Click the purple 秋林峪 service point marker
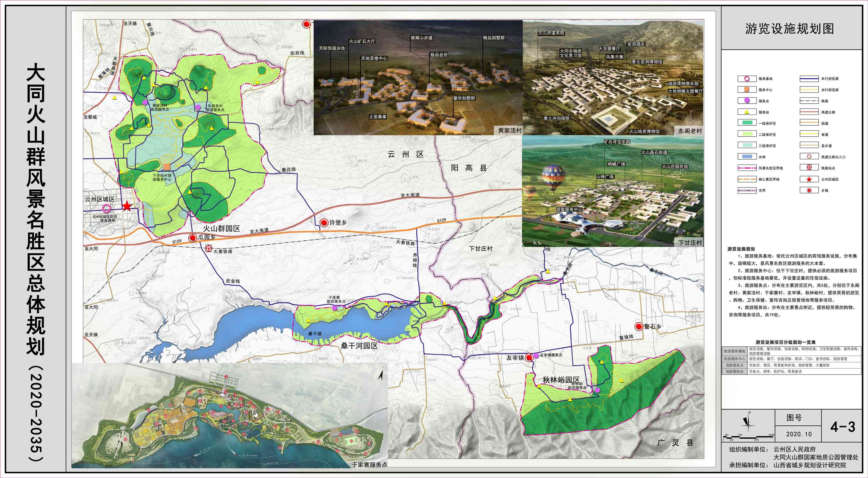The width and height of the screenshot is (868, 478). pyautogui.click(x=597, y=390)
